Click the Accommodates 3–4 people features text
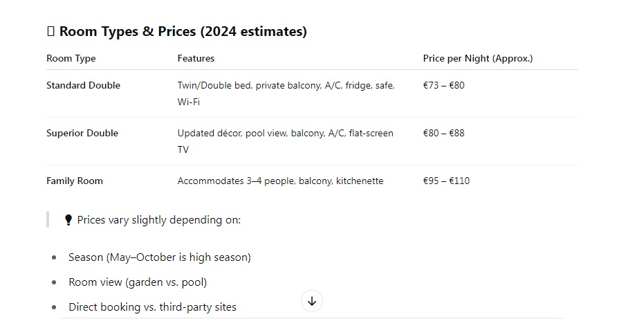 280,181
